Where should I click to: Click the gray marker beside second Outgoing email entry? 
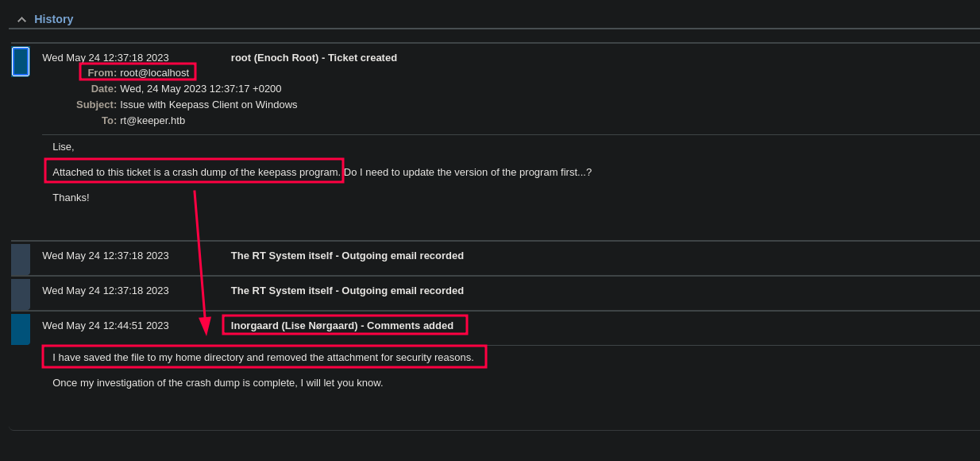tap(21, 294)
